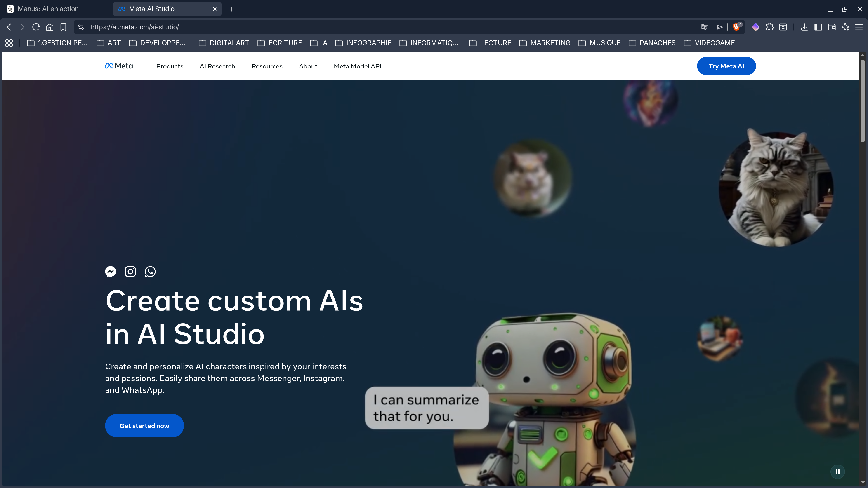Click the 'I can summarize that for you.' bubble
The height and width of the screenshot is (488, 868).
click(x=427, y=408)
